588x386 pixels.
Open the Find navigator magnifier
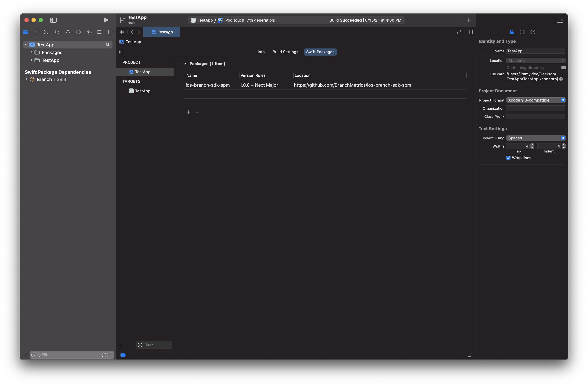[x=57, y=32]
